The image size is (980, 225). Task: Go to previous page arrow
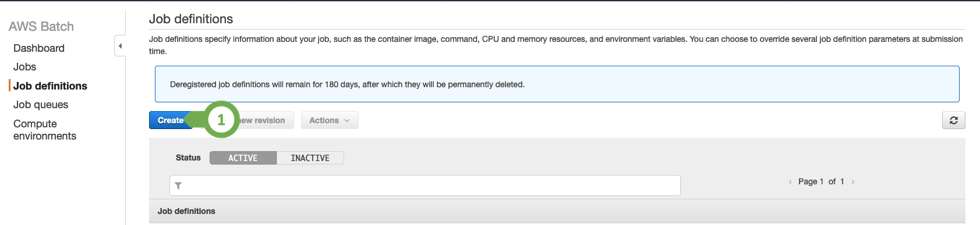click(790, 182)
